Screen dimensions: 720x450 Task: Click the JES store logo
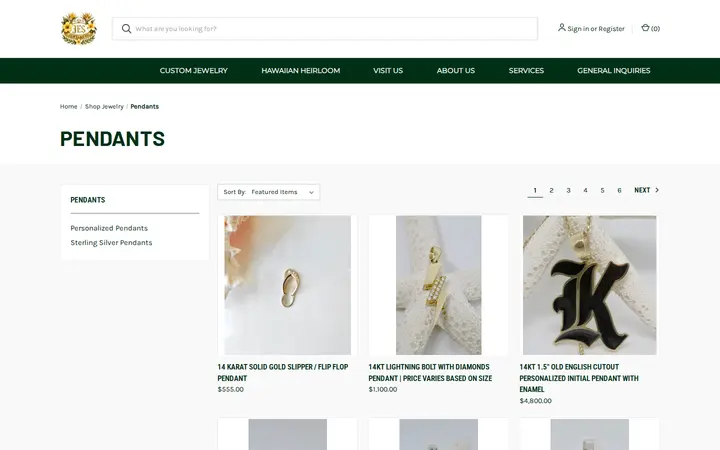79,28
